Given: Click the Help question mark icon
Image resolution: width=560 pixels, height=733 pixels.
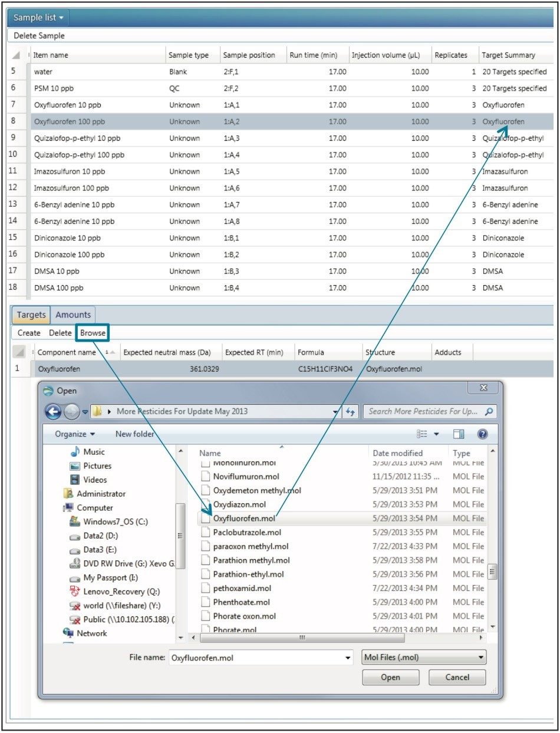Looking at the screenshot, I should [482, 434].
